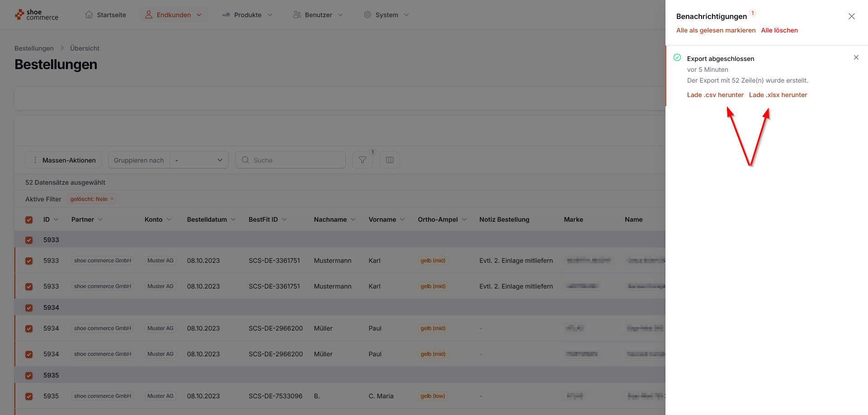Viewport: 868px width, 415px height.
Task: Open the Gruppieren nach dropdown
Action: click(x=199, y=160)
